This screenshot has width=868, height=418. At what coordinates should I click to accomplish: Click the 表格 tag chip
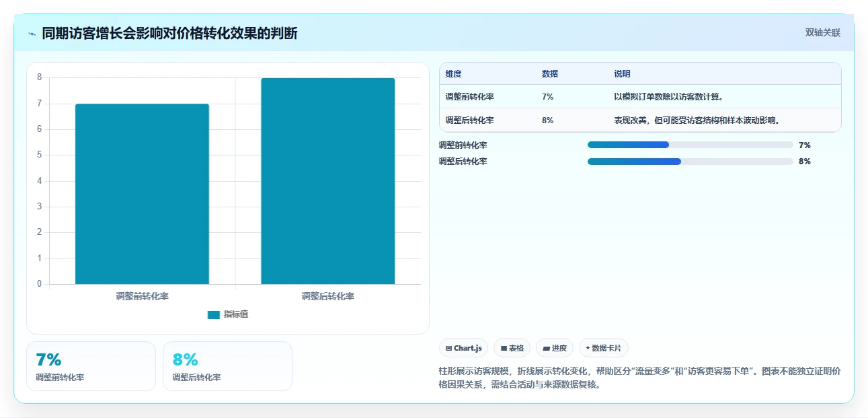tap(512, 348)
